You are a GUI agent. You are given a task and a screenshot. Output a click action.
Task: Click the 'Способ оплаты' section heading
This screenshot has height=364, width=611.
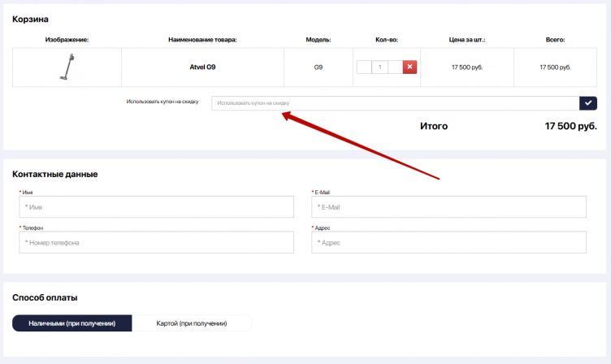[45, 297]
